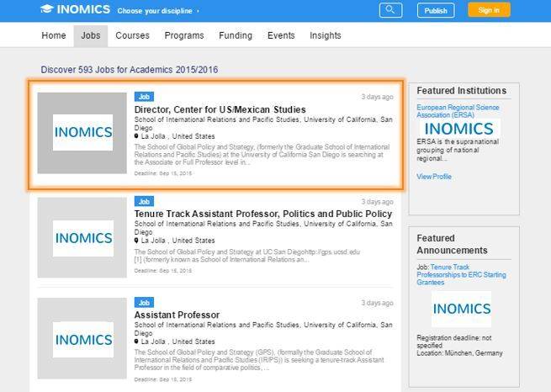Open the Funding tab
The width and height of the screenshot is (551, 392).
coord(236,35)
